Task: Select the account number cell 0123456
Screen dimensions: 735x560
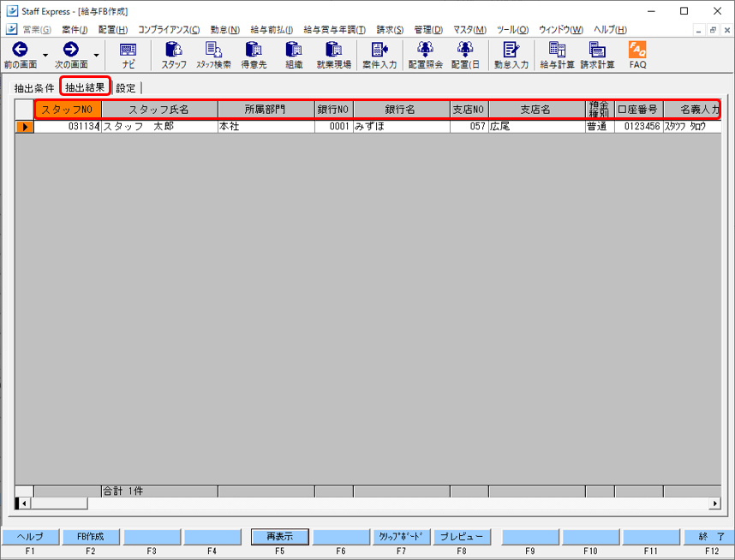Action: [639, 127]
